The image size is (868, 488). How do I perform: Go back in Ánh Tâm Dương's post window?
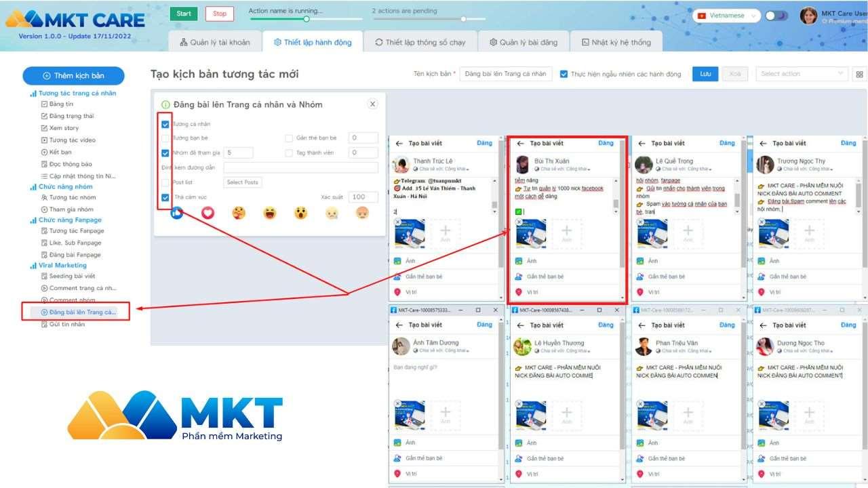pyautogui.click(x=399, y=325)
